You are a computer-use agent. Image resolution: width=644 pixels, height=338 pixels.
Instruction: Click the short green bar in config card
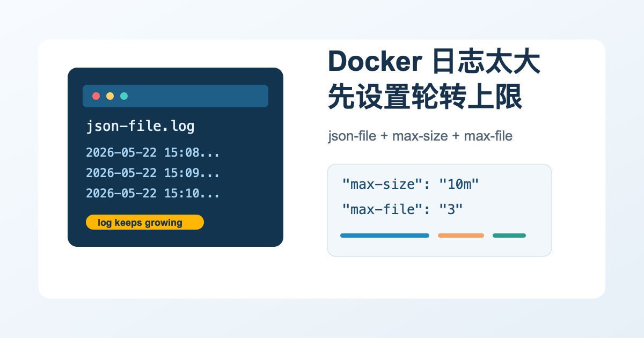coord(509,236)
